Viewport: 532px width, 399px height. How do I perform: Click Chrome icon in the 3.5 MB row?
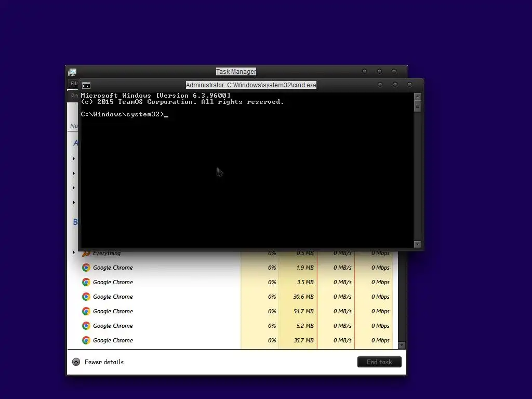tap(86, 282)
